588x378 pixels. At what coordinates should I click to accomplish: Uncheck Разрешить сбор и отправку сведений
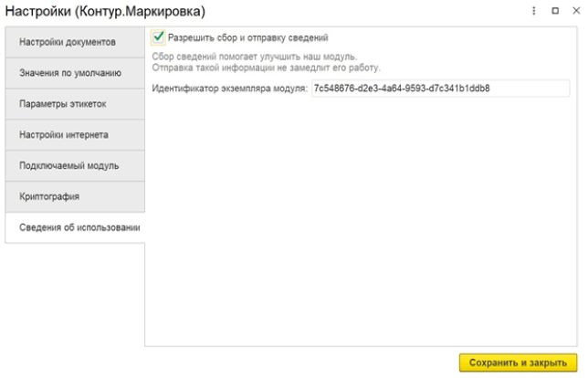[x=158, y=37]
